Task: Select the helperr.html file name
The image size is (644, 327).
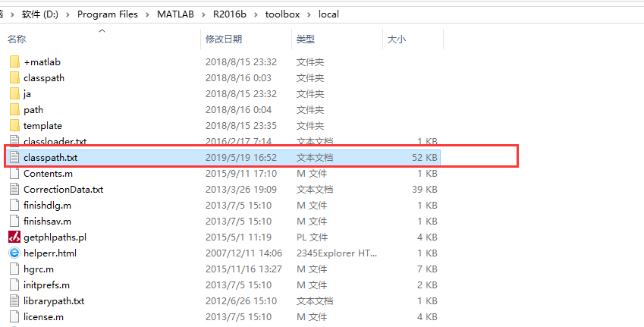Action: coord(50,253)
